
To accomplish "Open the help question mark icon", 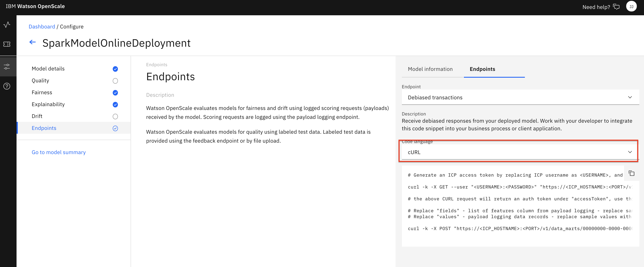I will 7,86.
